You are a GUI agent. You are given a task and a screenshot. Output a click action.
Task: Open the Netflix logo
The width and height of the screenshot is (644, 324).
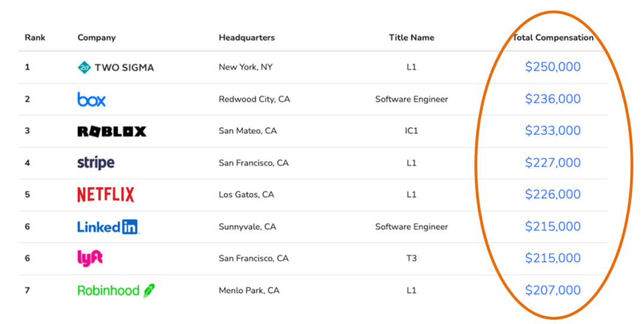point(106,195)
